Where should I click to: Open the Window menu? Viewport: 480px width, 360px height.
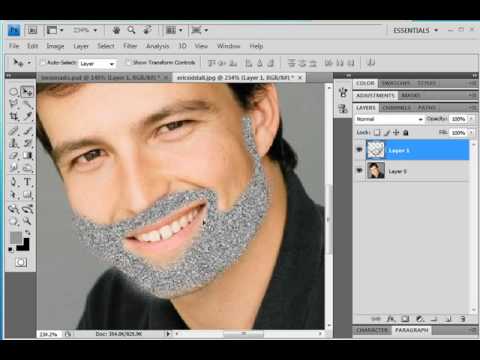228,46
